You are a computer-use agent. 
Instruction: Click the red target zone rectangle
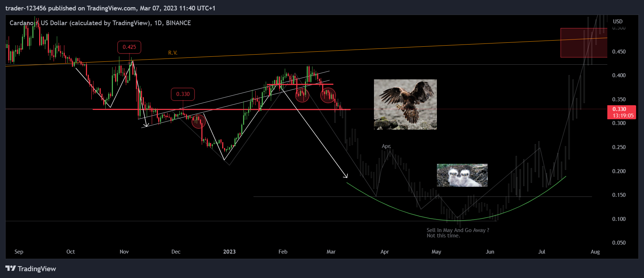tap(584, 43)
